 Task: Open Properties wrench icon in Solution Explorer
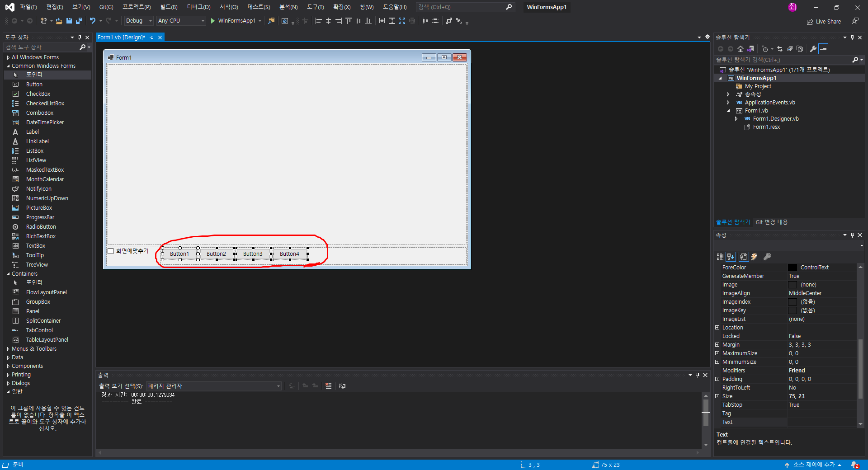point(813,49)
